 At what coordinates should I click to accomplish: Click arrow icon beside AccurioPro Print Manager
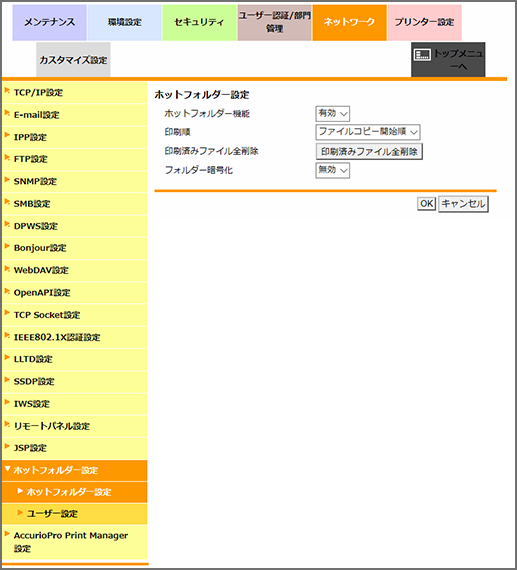tap(7, 534)
